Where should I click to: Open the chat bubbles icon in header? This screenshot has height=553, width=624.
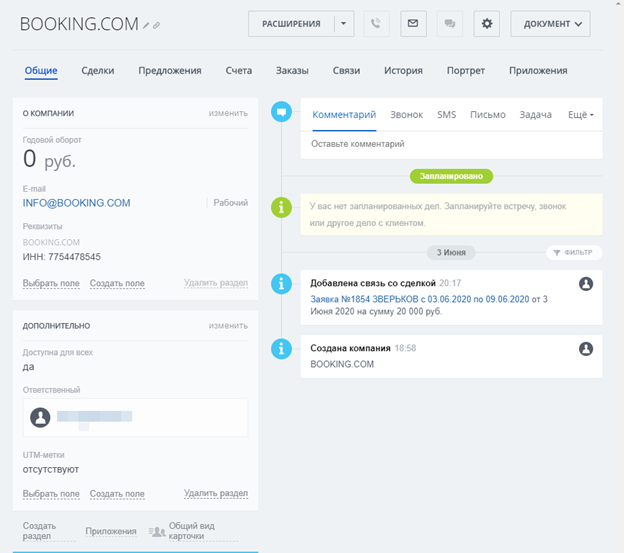449,24
